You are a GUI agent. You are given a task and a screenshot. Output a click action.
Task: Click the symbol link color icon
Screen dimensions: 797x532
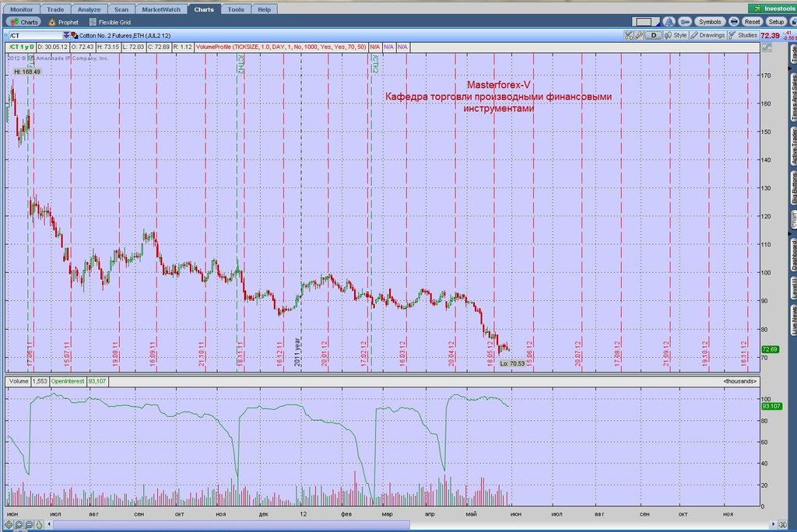point(75,36)
